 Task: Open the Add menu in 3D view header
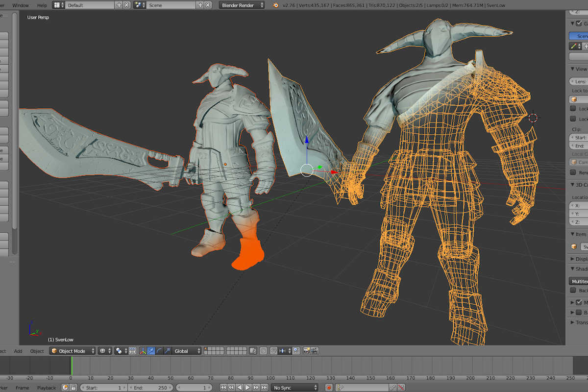pos(18,351)
